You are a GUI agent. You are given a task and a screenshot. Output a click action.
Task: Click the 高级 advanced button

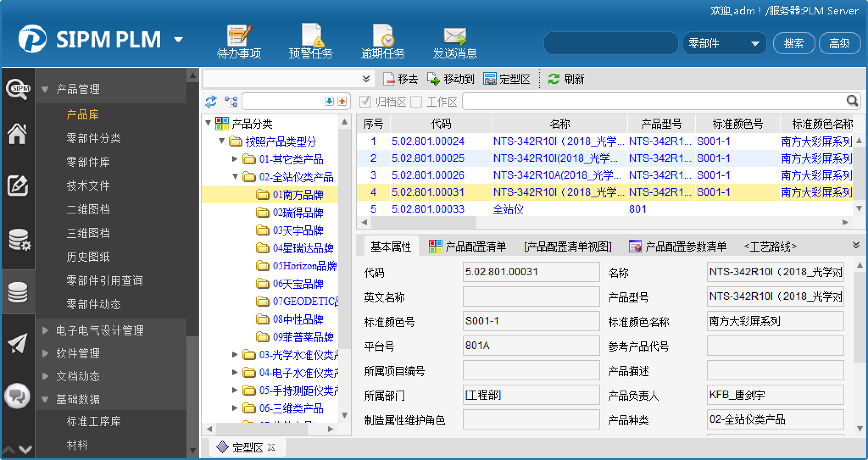(839, 43)
